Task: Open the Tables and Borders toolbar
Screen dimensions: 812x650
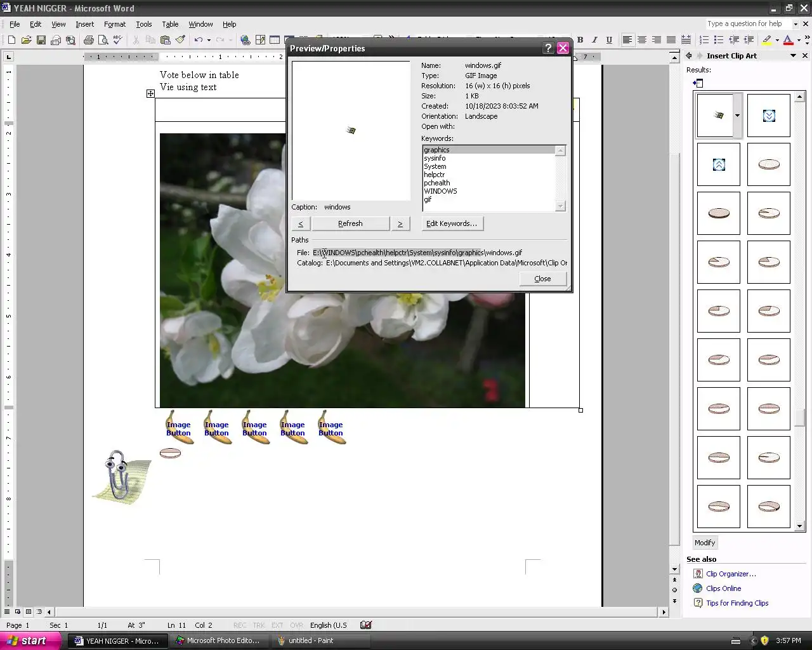Action: point(260,40)
